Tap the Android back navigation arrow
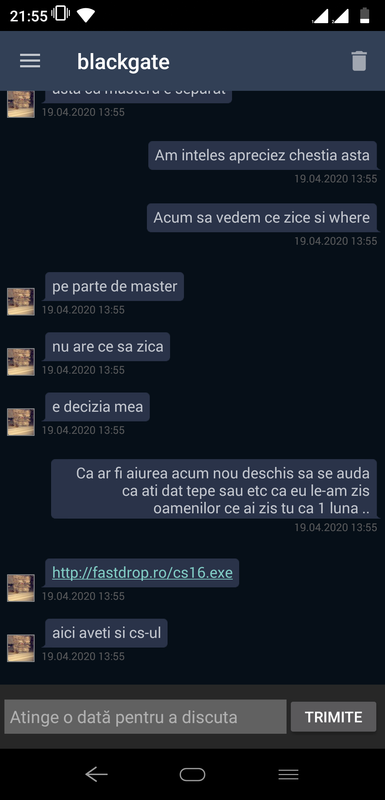This screenshot has width=385, height=800. tap(96, 774)
